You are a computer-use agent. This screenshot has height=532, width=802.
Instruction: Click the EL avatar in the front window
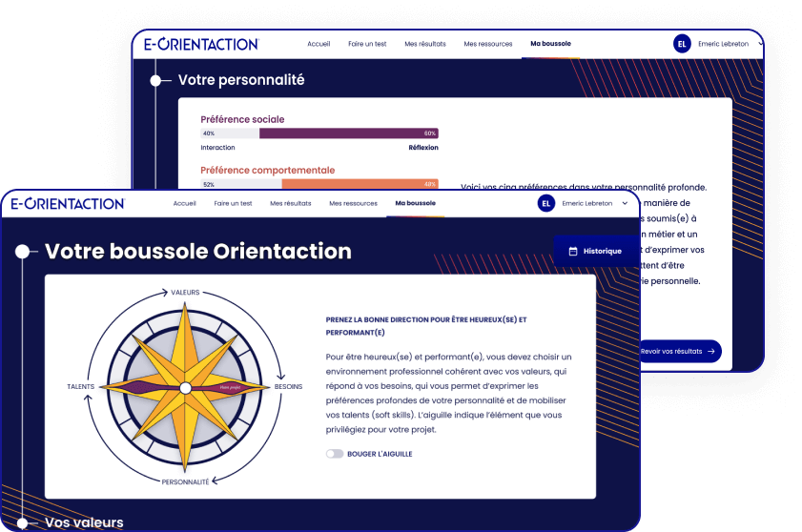(x=545, y=203)
